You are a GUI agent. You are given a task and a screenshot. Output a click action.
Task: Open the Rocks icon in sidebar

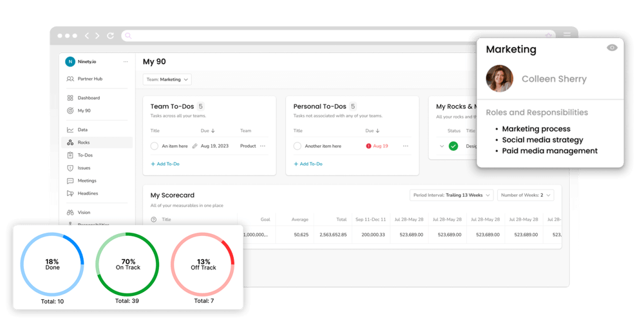70,142
